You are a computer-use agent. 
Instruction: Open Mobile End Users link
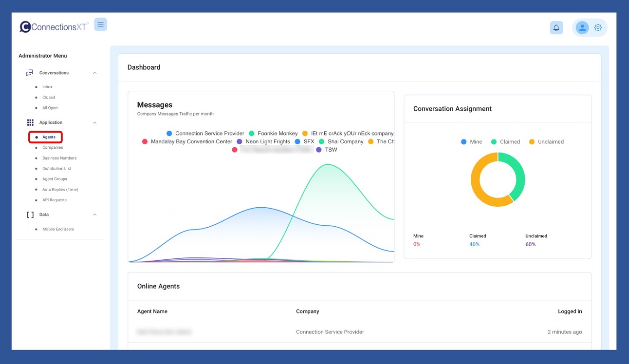tap(58, 229)
